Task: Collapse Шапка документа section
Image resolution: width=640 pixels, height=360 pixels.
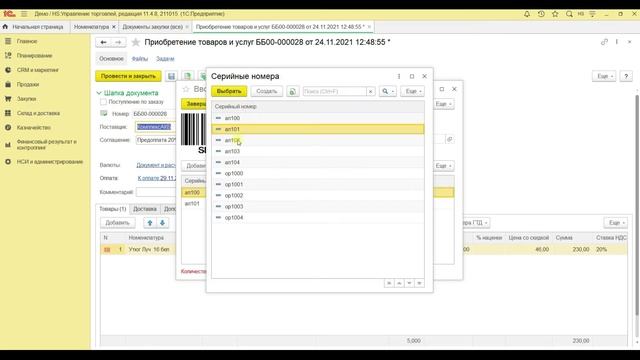Action: tap(128, 93)
